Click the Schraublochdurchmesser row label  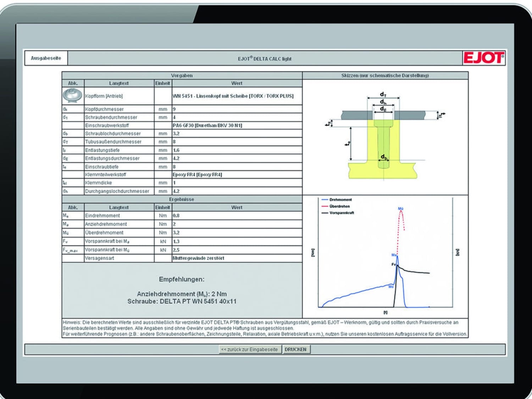[x=113, y=134]
